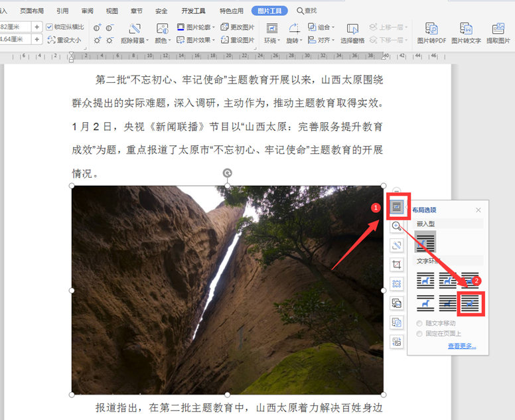The image size is (515, 420).
Task: Close the 布局选项 layout options panel
Action: [x=478, y=210]
